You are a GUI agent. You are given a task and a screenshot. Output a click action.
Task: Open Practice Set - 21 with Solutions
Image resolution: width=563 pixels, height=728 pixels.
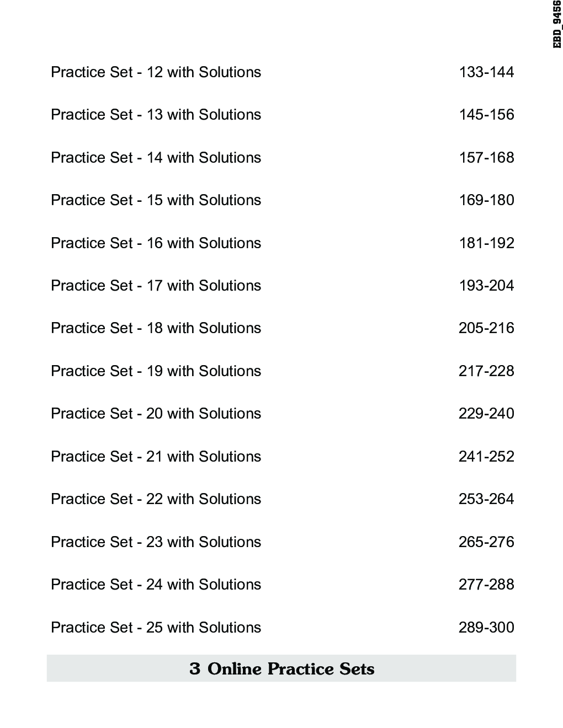click(x=156, y=457)
